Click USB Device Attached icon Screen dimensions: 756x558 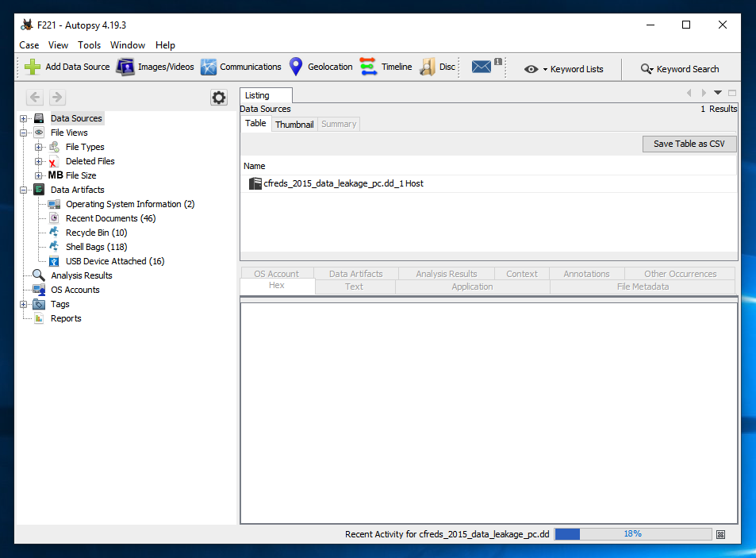coord(55,261)
